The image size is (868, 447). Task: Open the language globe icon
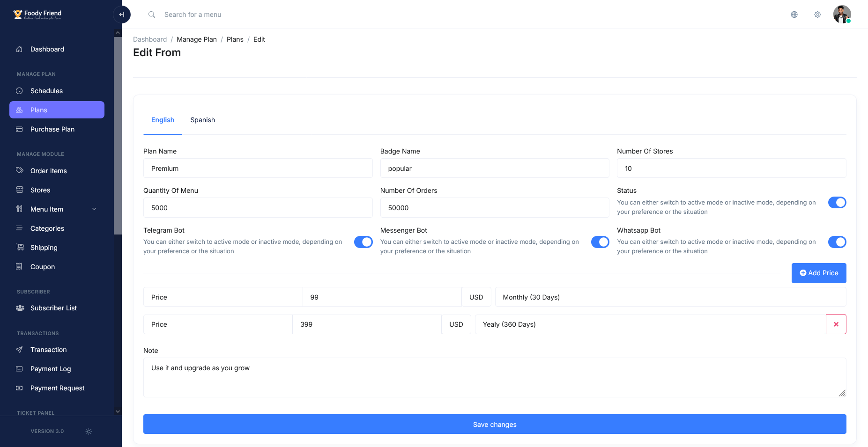tap(794, 15)
